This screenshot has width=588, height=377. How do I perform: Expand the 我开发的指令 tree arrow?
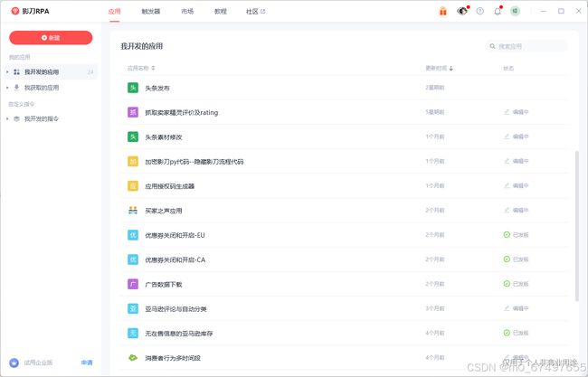point(7,118)
